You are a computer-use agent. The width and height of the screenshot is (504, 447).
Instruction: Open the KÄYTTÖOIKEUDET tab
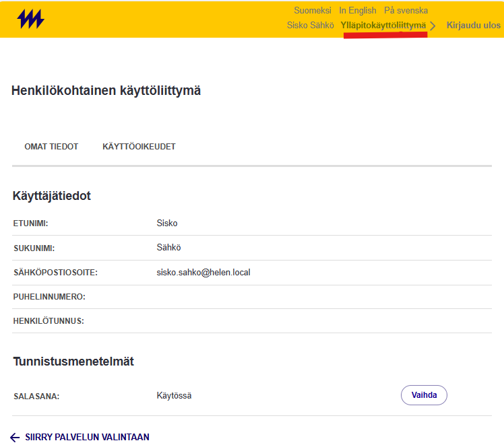pyautogui.click(x=139, y=147)
